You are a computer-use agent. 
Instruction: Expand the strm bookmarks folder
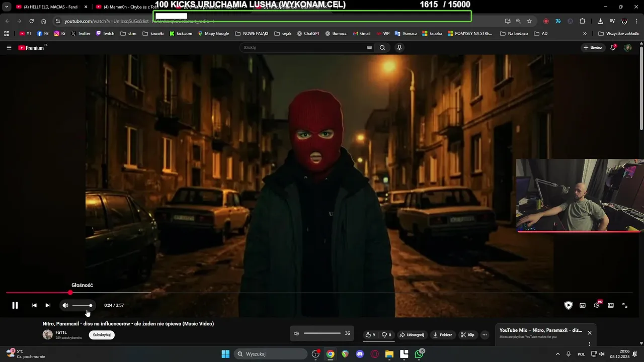pyautogui.click(x=128, y=34)
